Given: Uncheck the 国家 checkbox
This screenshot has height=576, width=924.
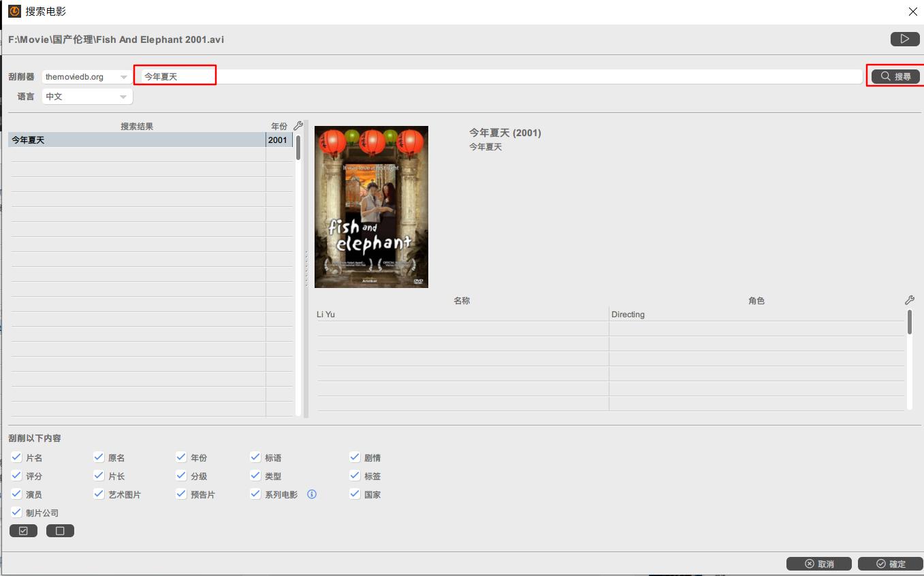Looking at the screenshot, I should (x=355, y=494).
